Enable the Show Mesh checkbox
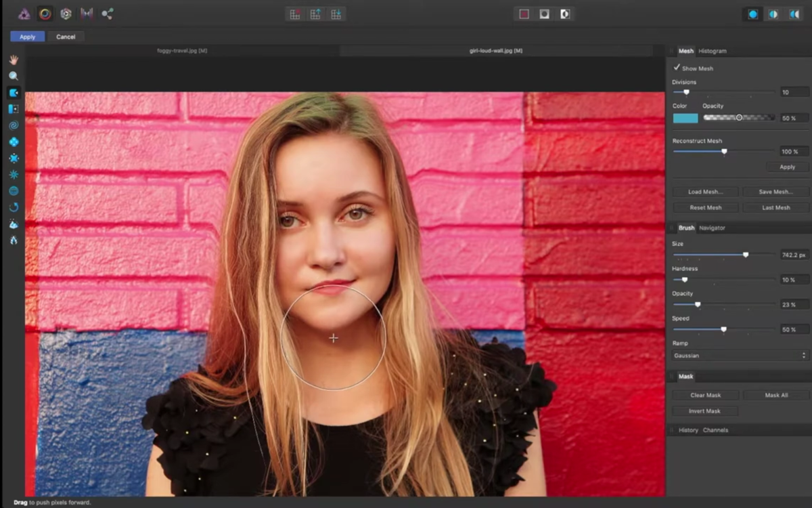 (677, 68)
